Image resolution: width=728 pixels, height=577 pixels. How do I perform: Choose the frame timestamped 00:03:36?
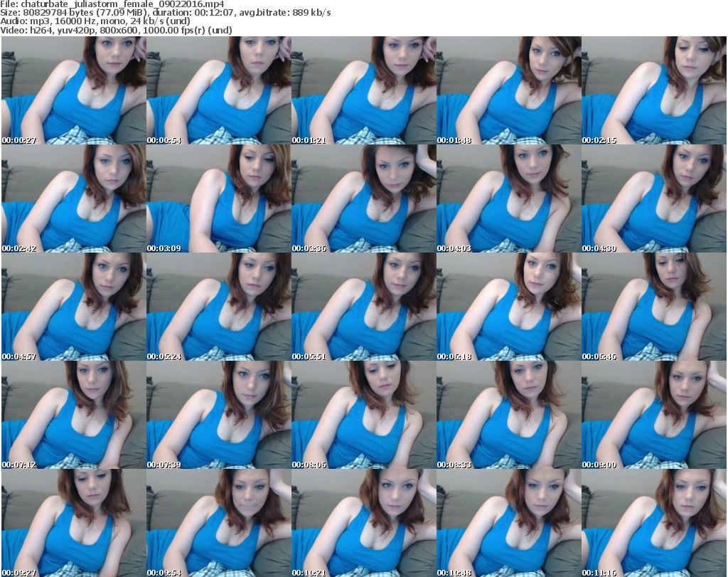pos(364,198)
